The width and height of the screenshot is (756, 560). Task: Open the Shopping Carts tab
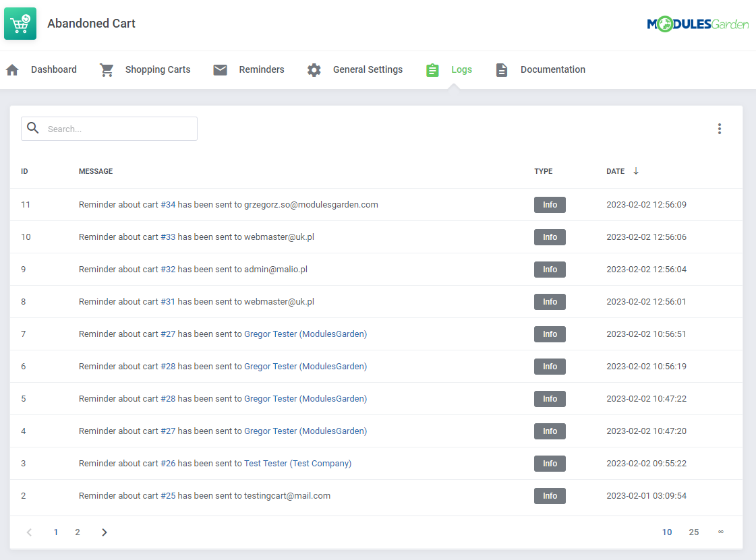pyautogui.click(x=158, y=69)
